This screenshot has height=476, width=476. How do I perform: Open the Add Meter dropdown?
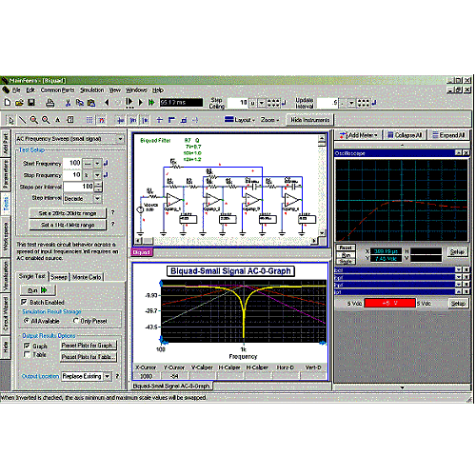[x=359, y=135]
